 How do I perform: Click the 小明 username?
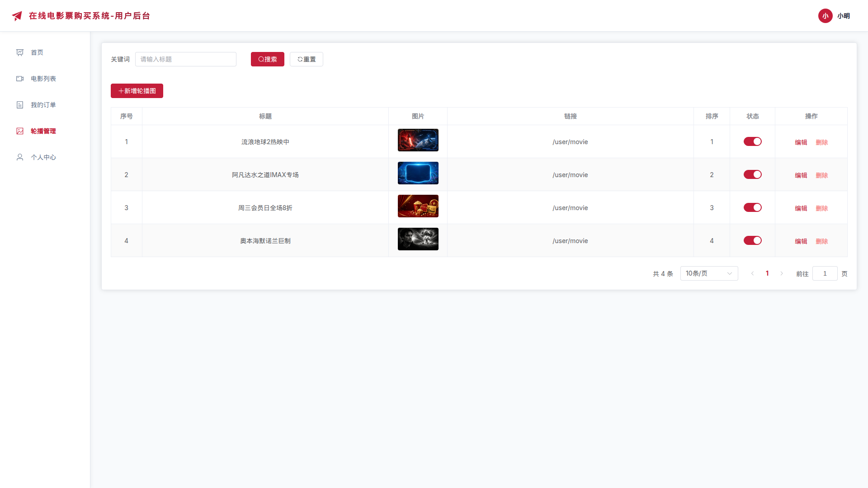coord(844,16)
